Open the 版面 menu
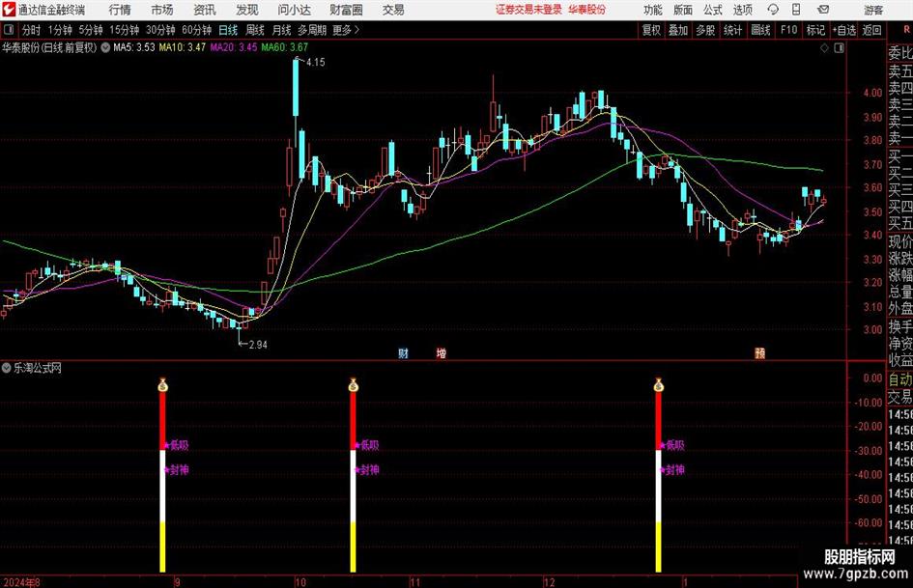 (x=682, y=10)
